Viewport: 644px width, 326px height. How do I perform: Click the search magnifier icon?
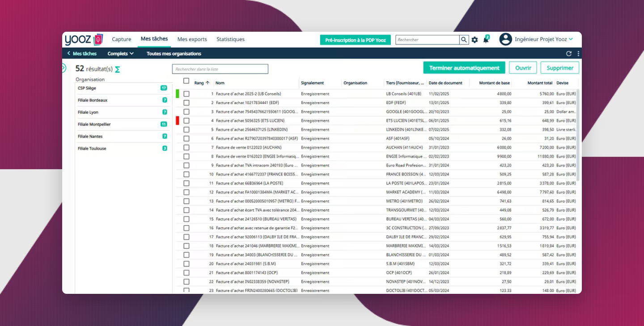pos(464,40)
